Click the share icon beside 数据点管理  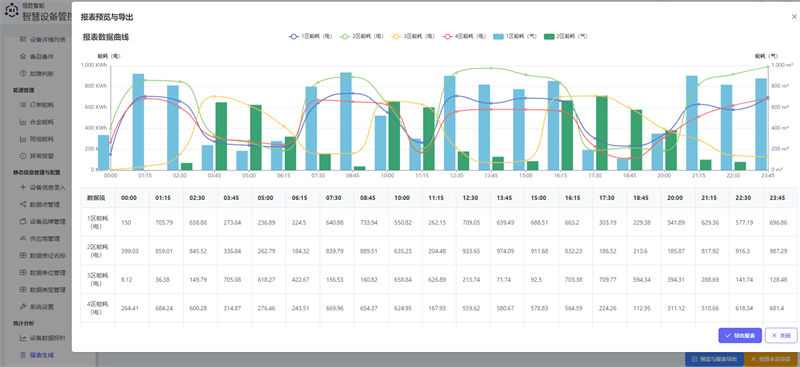point(22,204)
